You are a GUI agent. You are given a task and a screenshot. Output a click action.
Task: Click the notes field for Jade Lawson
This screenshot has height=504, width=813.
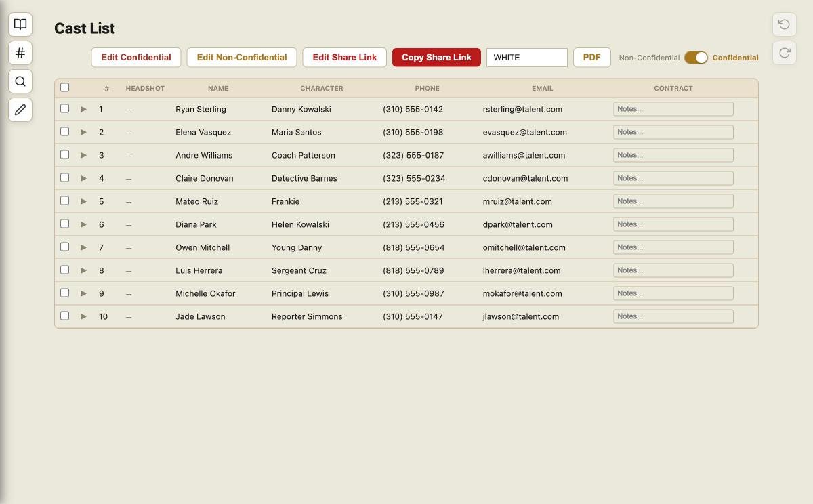point(673,316)
